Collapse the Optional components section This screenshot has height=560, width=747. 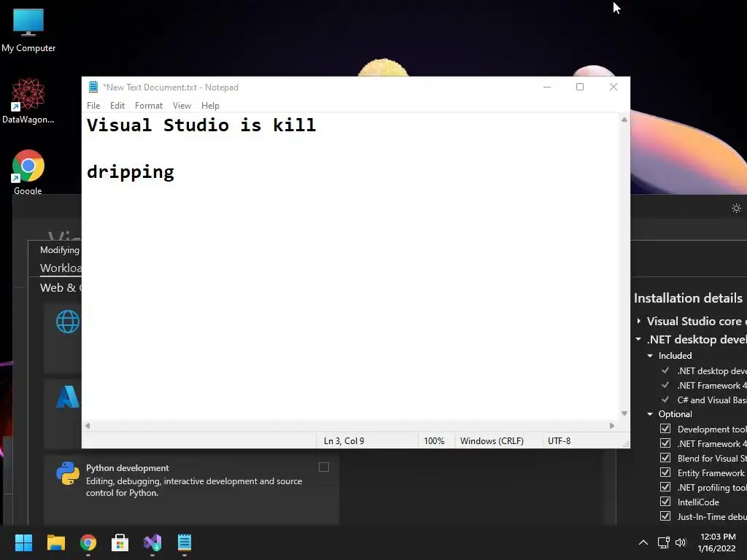point(650,414)
